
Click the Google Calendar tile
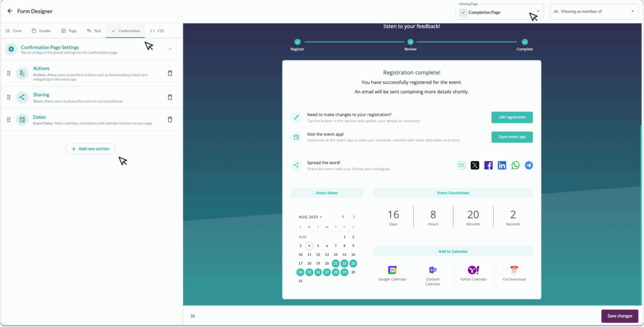coord(392,275)
